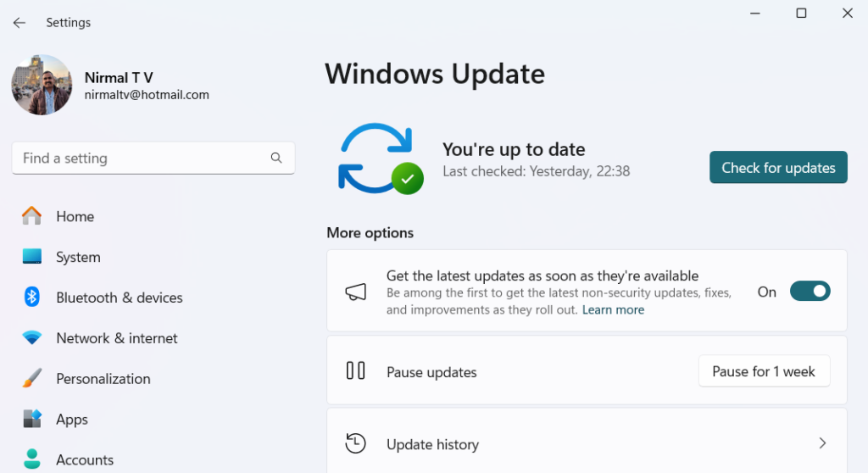Click the System monitor icon
The height and width of the screenshot is (473, 868).
(31, 256)
